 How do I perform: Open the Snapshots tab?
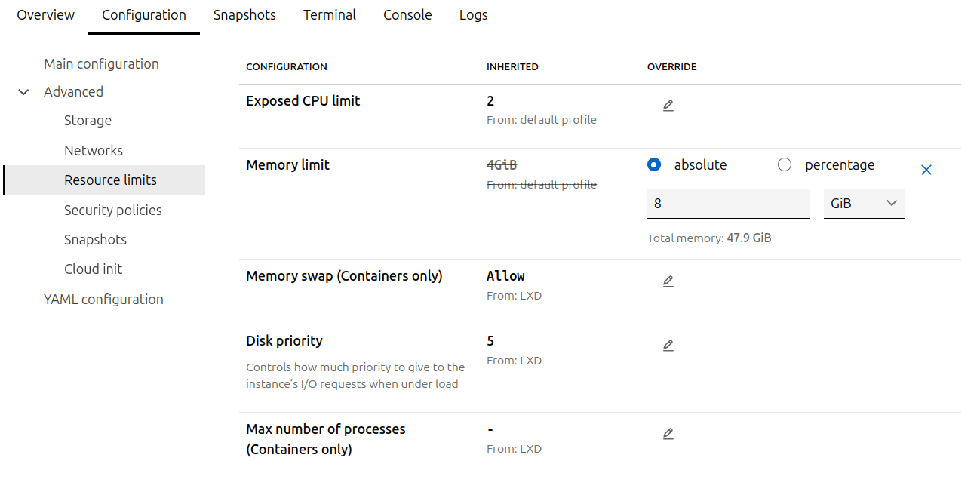click(x=244, y=15)
